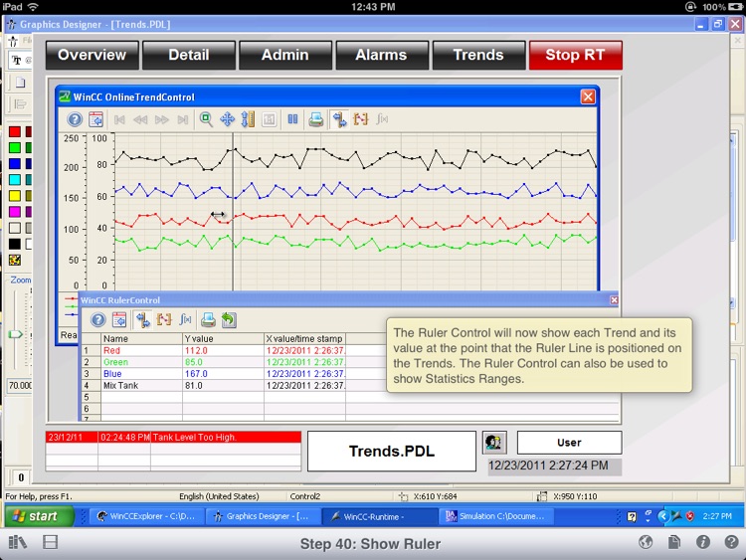746x560 pixels.
Task: Select the Tank Level Too High alarm
Action: 173,438
